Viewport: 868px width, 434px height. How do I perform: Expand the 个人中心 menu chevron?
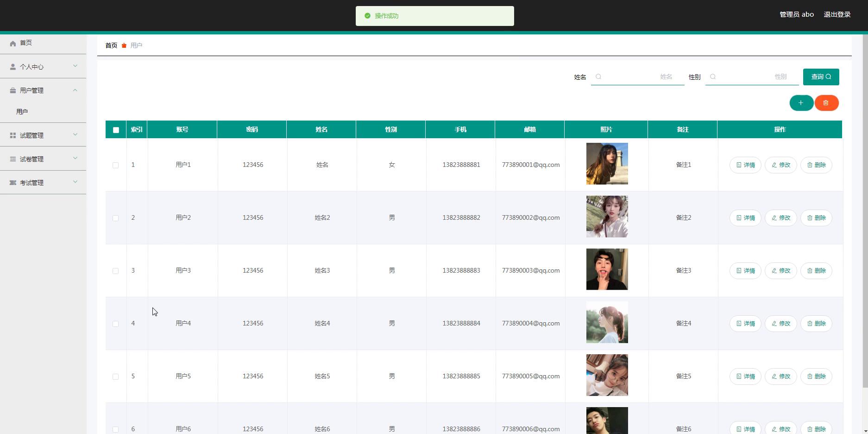coord(75,66)
